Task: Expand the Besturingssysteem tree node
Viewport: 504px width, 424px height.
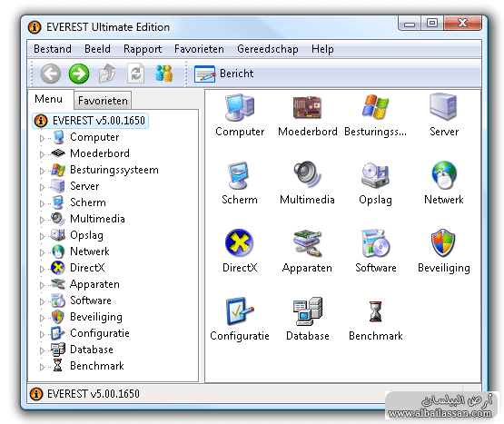Action: click(42, 171)
